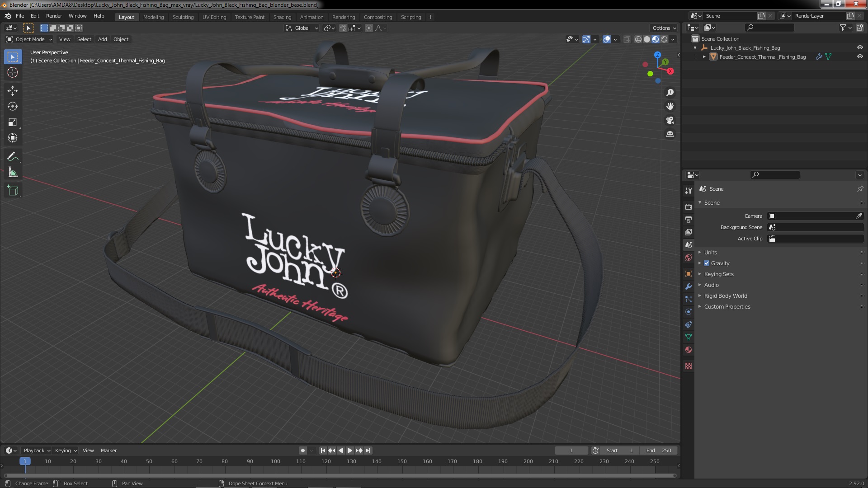Select the Select Box tool
868x488 pixels.
click(13, 56)
